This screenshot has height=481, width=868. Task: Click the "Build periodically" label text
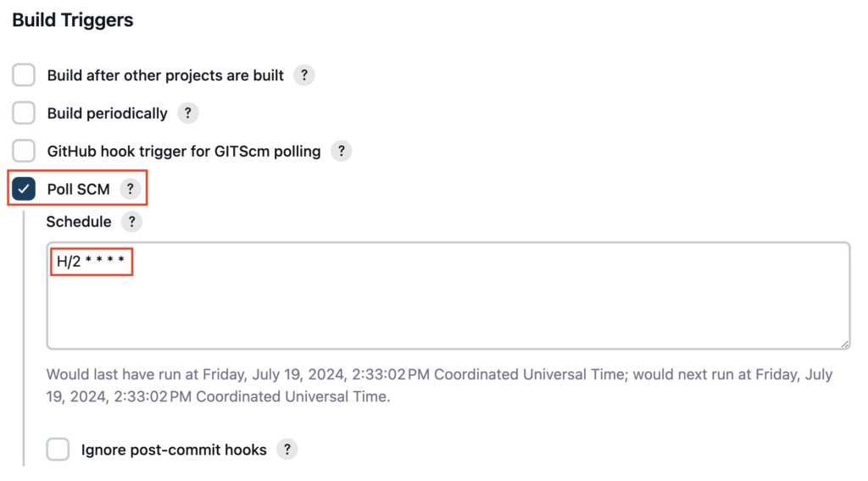pyautogui.click(x=107, y=113)
